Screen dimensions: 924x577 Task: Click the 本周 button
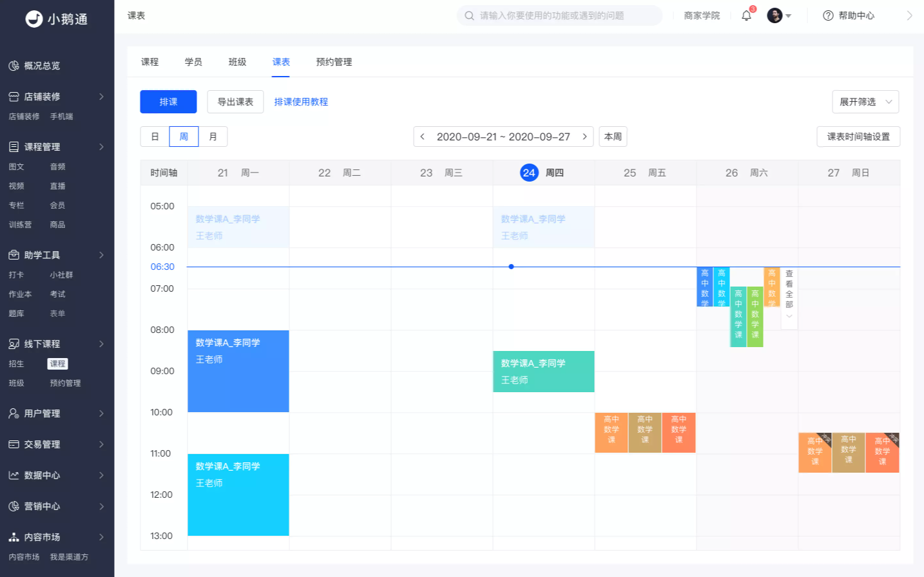pyautogui.click(x=613, y=137)
